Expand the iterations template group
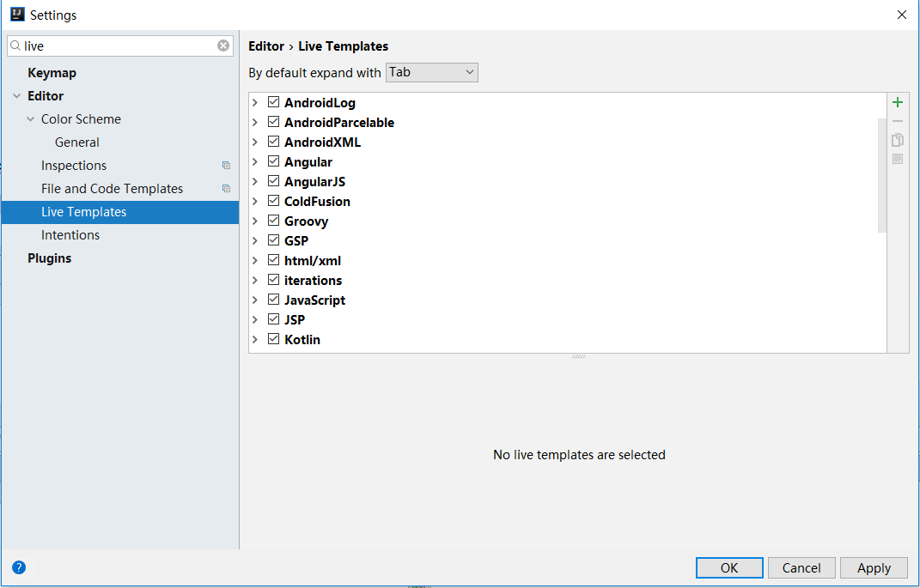This screenshot has height=588, width=920. [254, 280]
